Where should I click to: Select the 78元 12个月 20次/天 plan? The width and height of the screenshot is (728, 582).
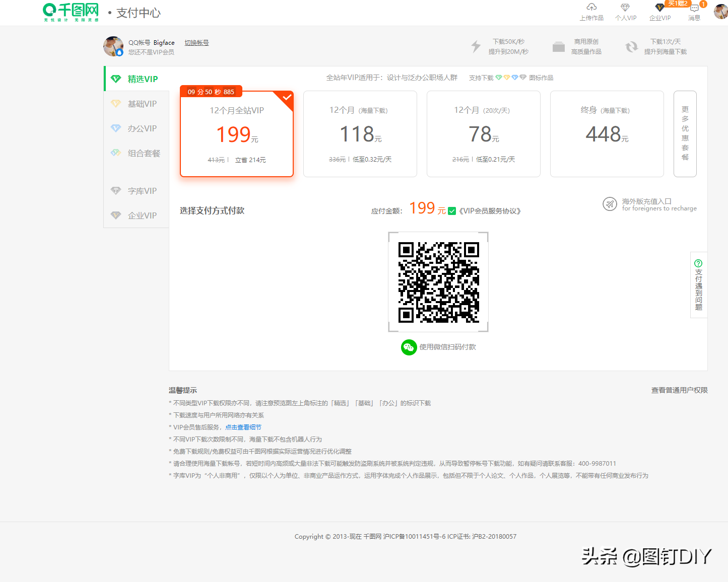[484, 134]
